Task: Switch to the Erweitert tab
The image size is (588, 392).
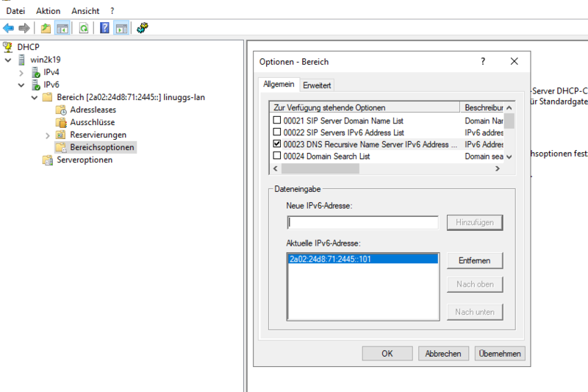Action: [317, 85]
